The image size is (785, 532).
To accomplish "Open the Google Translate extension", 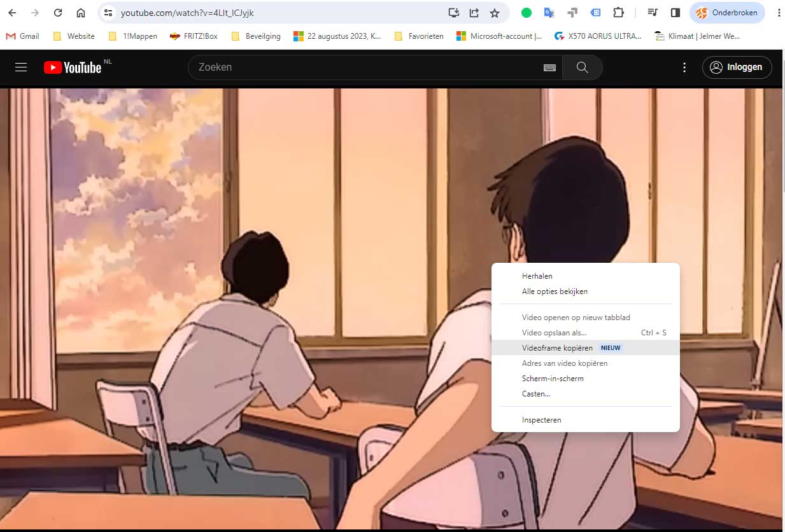I will pyautogui.click(x=549, y=13).
